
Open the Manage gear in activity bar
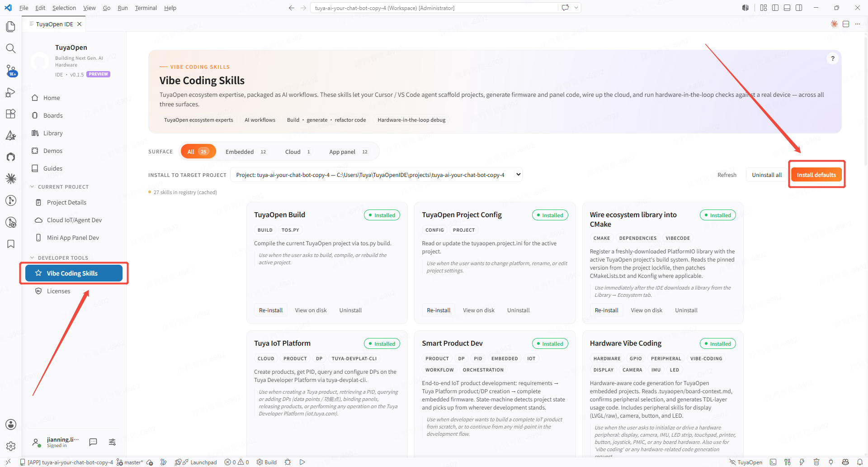[x=11, y=446]
